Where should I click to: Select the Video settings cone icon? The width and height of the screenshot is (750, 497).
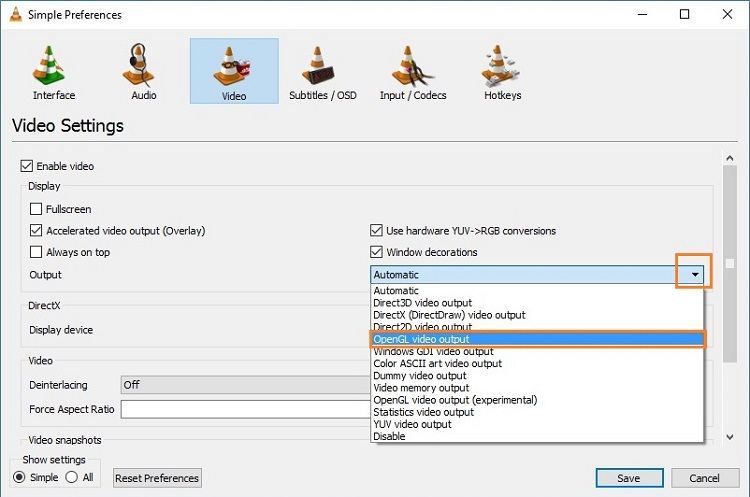click(232, 67)
